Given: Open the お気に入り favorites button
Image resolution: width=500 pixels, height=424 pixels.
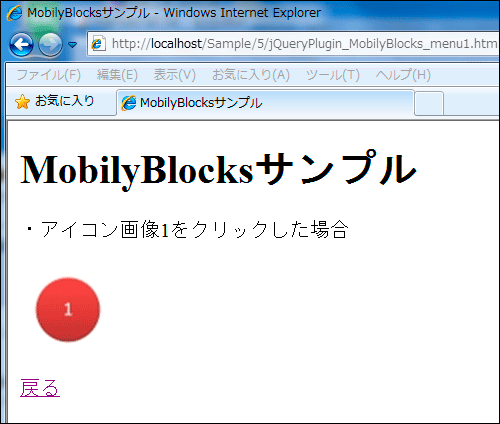Looking at the screenshot, I should point(55,101).
